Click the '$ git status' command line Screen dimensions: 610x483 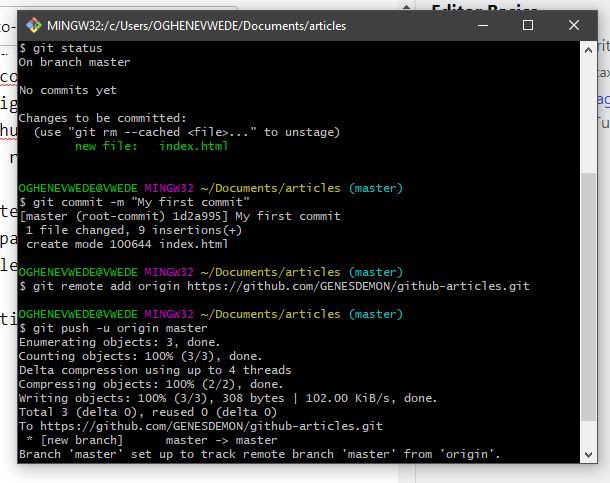61,48
